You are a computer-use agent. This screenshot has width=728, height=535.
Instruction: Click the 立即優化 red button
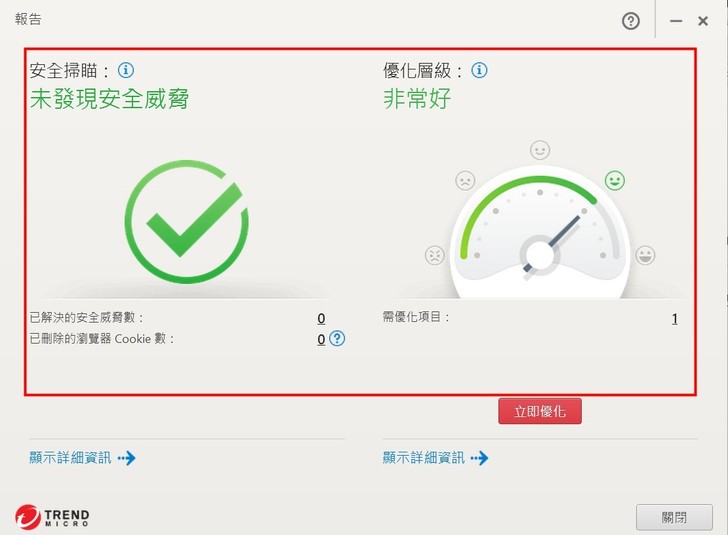(x=540, y=411)
